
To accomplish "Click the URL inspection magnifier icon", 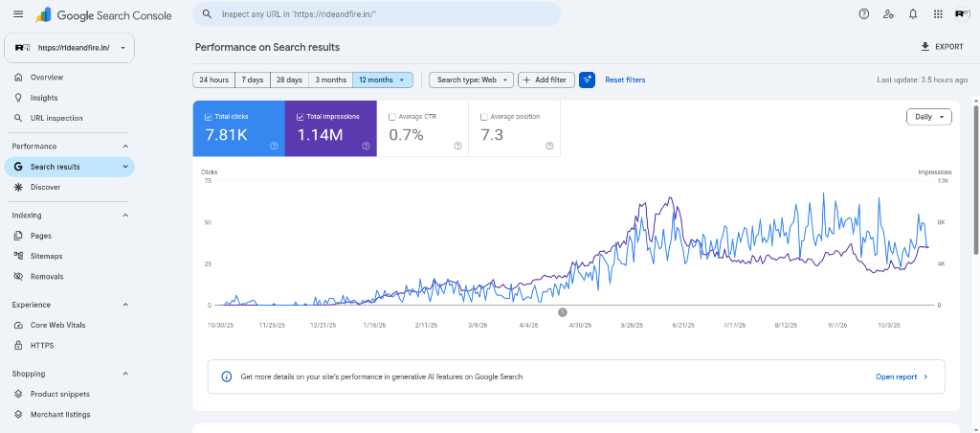I will (18, 118).
